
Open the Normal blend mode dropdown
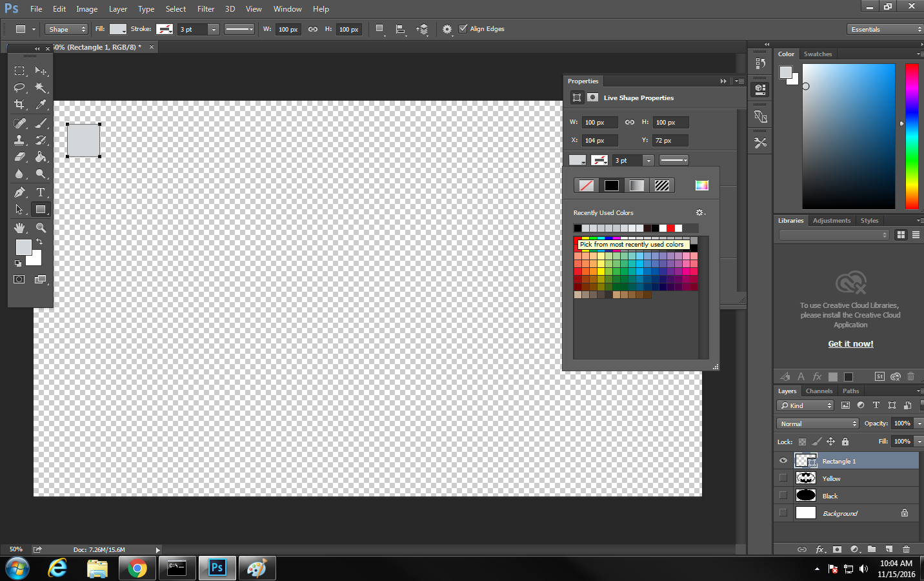tap(818, 423)
